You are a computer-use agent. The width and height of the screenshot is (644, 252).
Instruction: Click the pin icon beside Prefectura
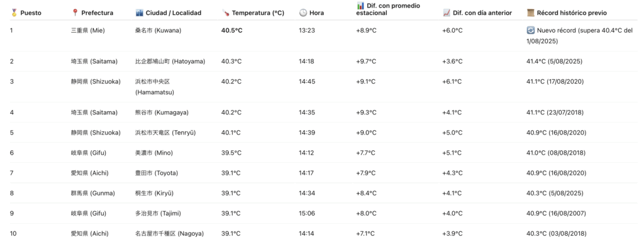pos(75,13)
